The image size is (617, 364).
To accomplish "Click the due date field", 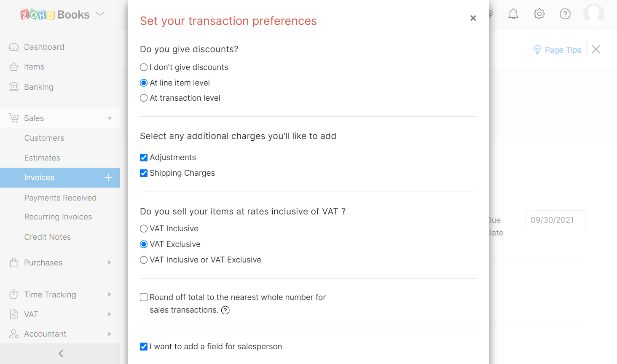I will point(555,220).
